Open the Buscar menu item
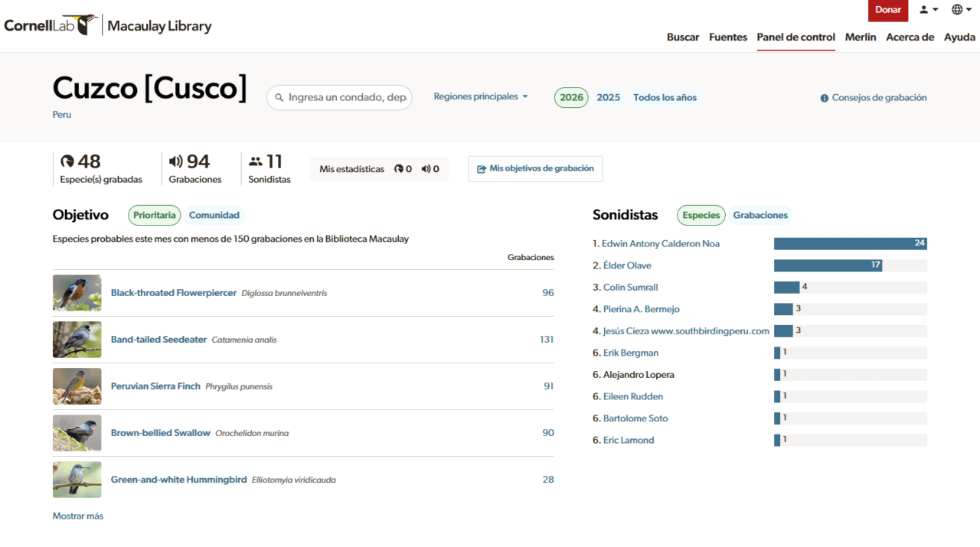The width and height of the screenshot is (980, 547). click(682, 37)
